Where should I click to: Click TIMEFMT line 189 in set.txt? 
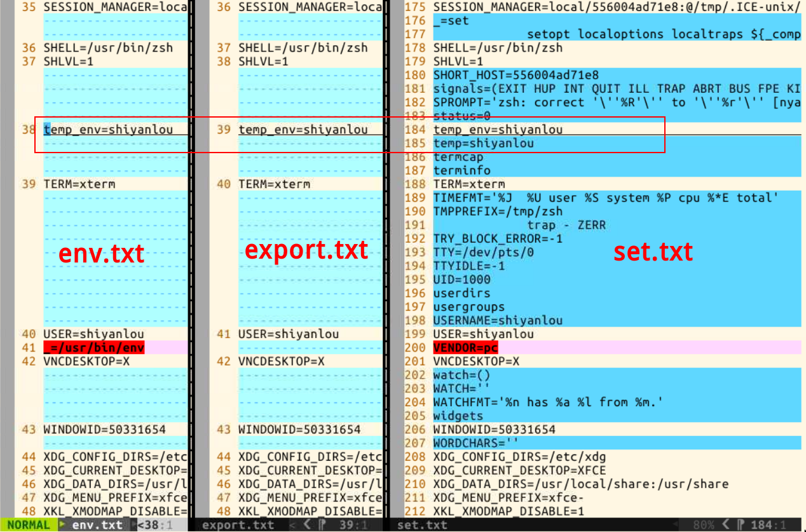[x=606, y=198]
